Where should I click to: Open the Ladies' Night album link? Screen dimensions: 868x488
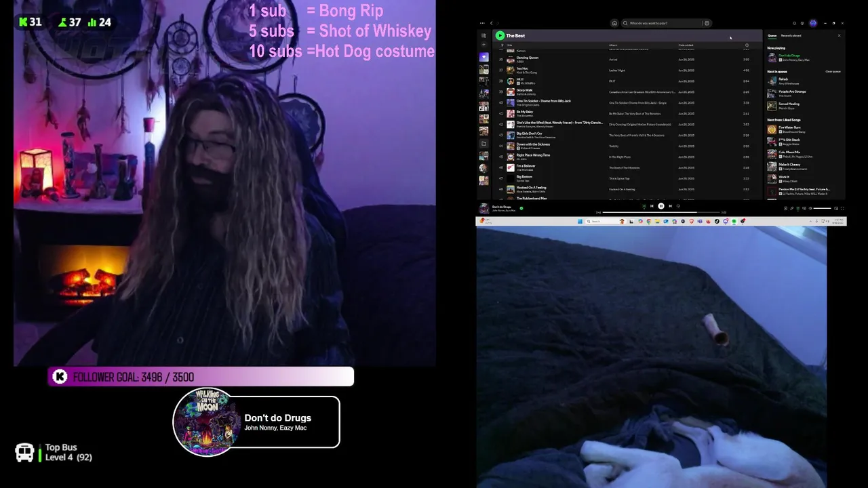(617, 70)
